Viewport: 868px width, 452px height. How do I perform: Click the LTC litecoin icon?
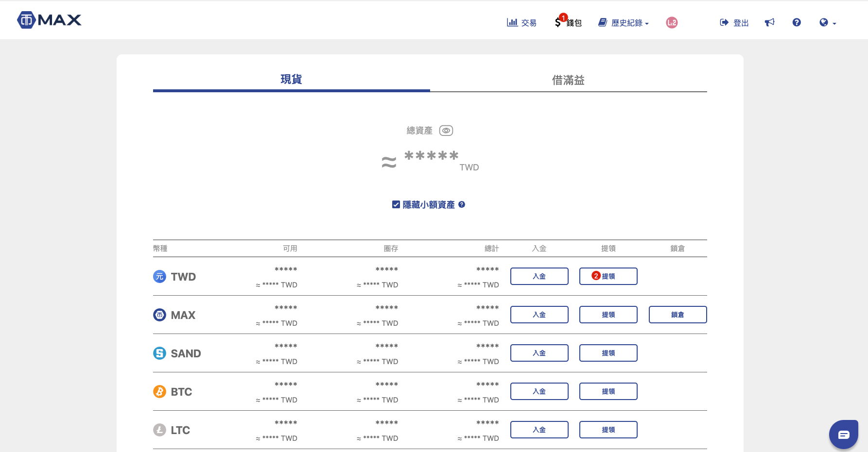(x=159, y=430)
